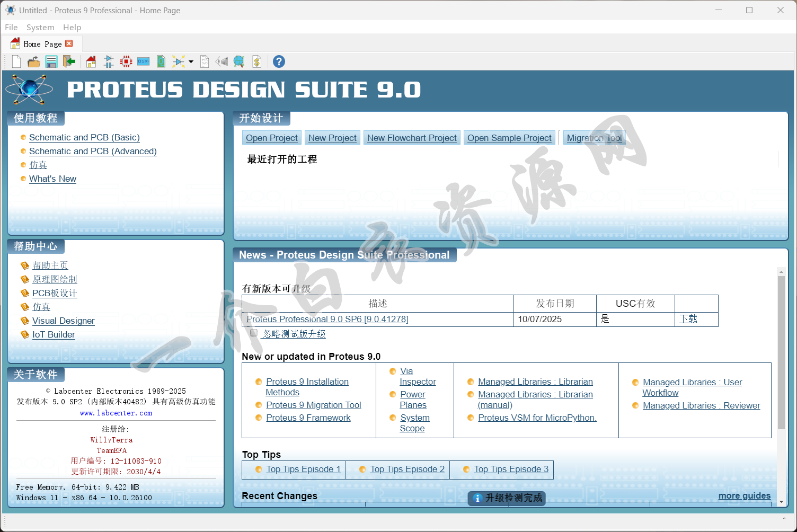The height and width of the screenshot is (532, 797).
Task: Open the Via Inspector link
Action: click(418, 376)
